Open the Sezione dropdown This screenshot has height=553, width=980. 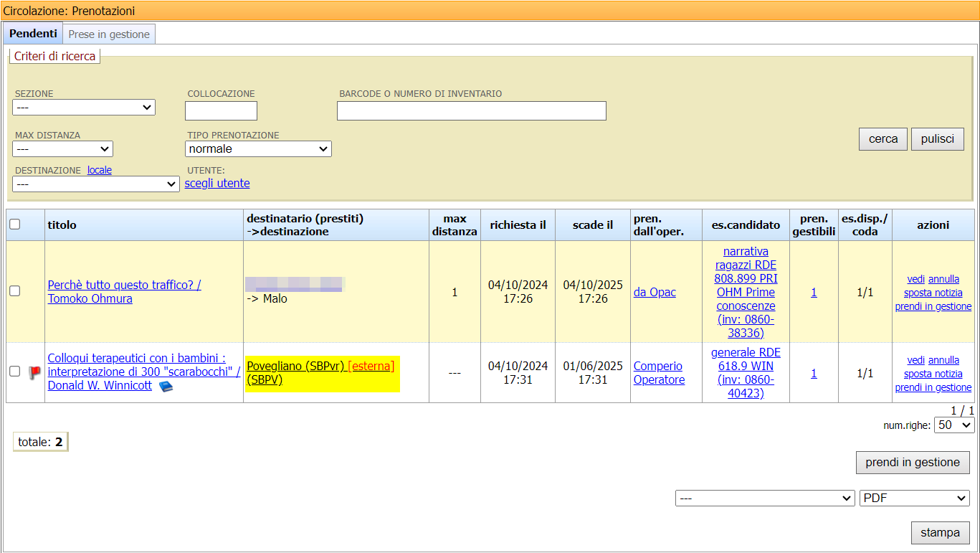tap(84, 108)
